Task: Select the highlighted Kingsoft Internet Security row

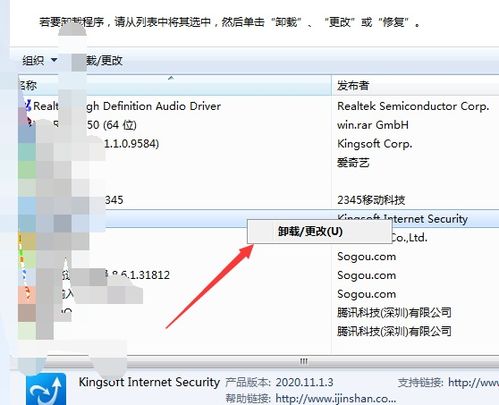Action: click(259, 219)
